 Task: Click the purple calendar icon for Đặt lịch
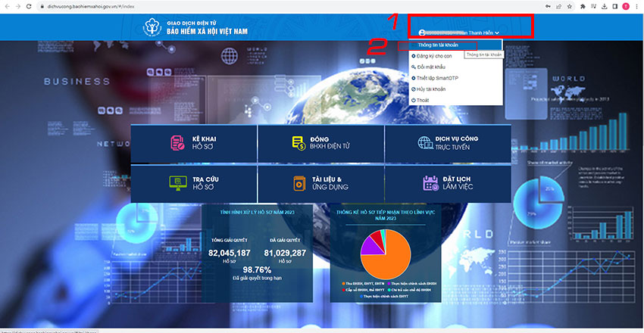click(430, 183)
